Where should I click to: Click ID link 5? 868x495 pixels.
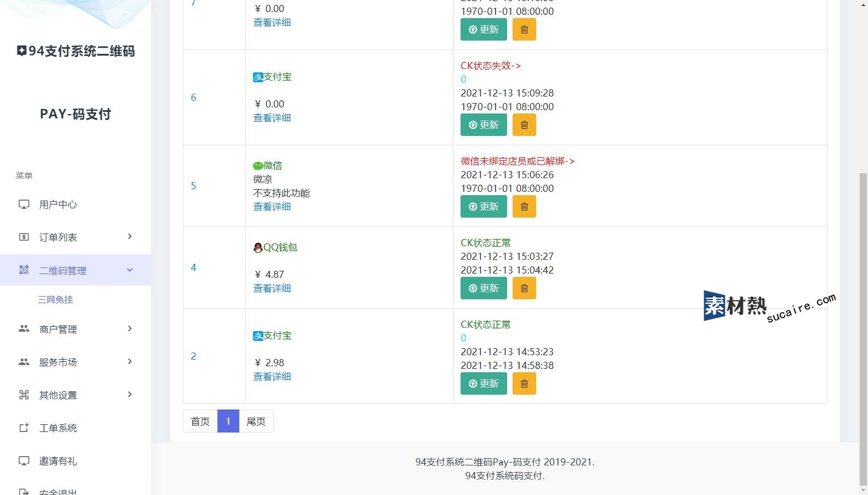[x=193, y=186]
